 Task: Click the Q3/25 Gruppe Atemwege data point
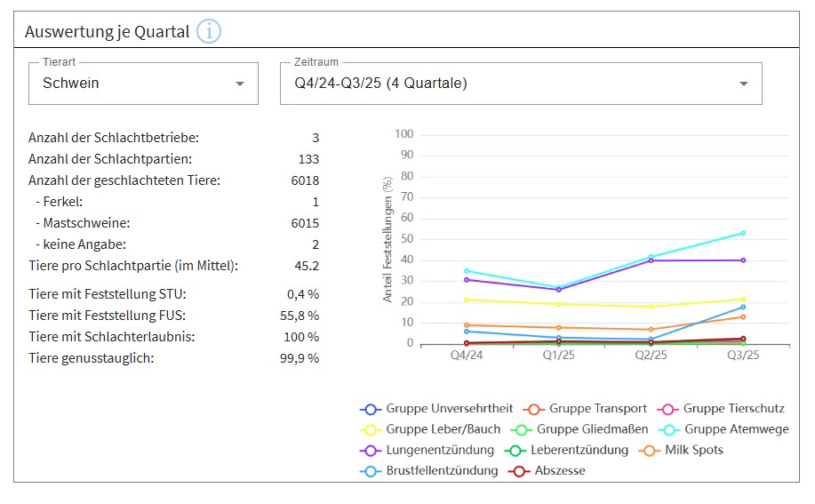pos(743,233)
